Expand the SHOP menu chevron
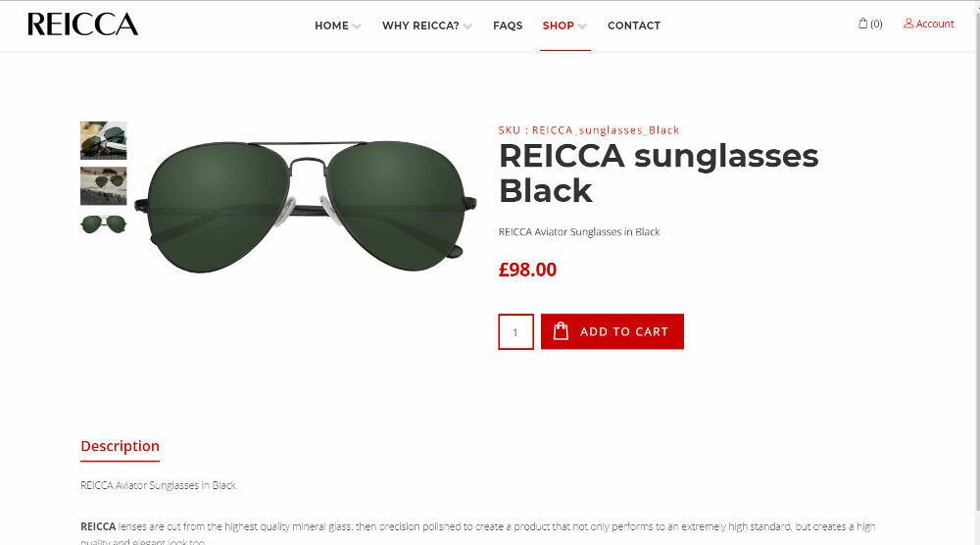The height and width of the screenshot is (545, 980). [x=582, y=26]
